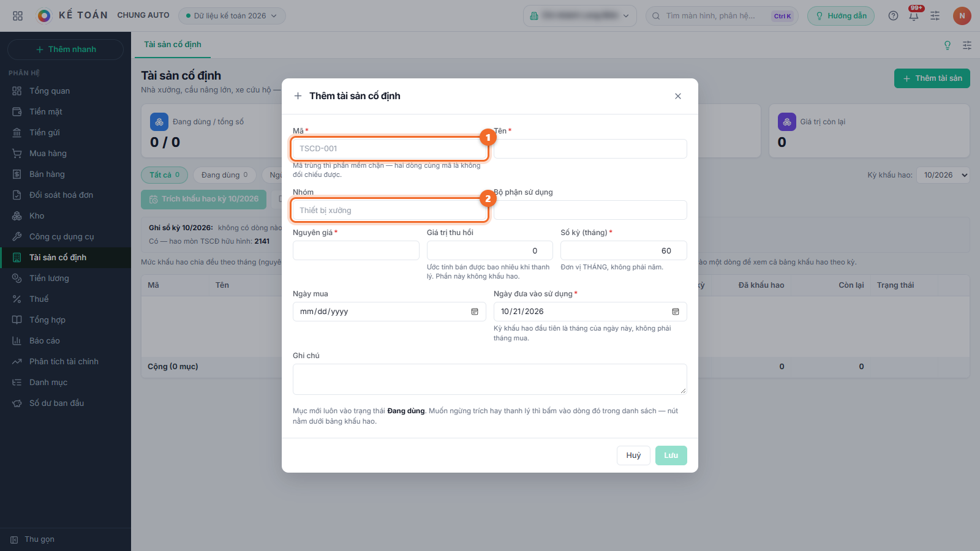Switch to the Tài sản cố định tab
Image resolution: width=980 pixels, height=551 pixels.
(173, 45)
